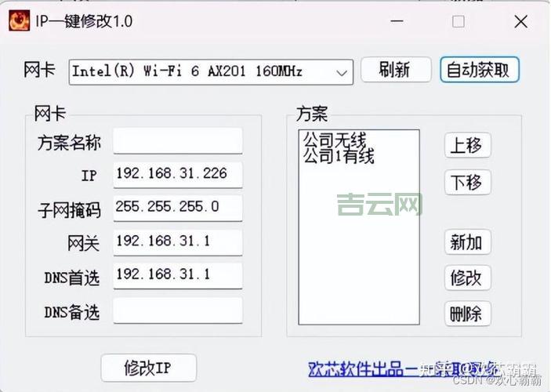The image size is (551, 392).
Task: Click the IP field showing 192.168.31.226
Action: tap(178, 174)
